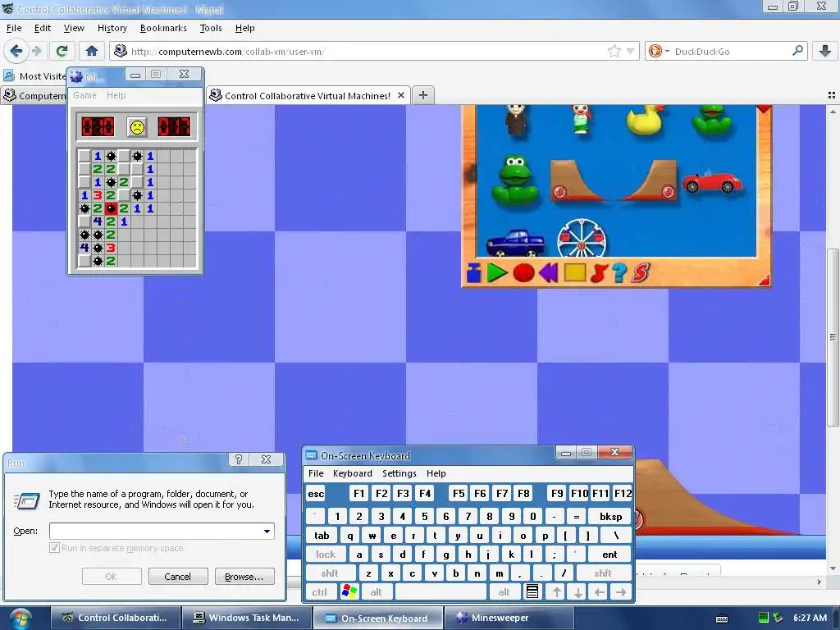Click the Windows logo key on keyboard
The width and height of the screenshot is (840, 630).
(x=349, y=592)
